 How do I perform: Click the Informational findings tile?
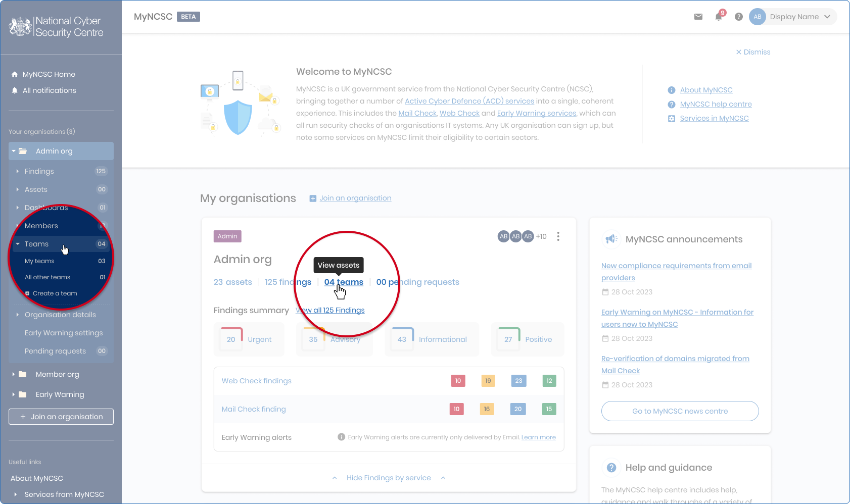tap(432, 339)
